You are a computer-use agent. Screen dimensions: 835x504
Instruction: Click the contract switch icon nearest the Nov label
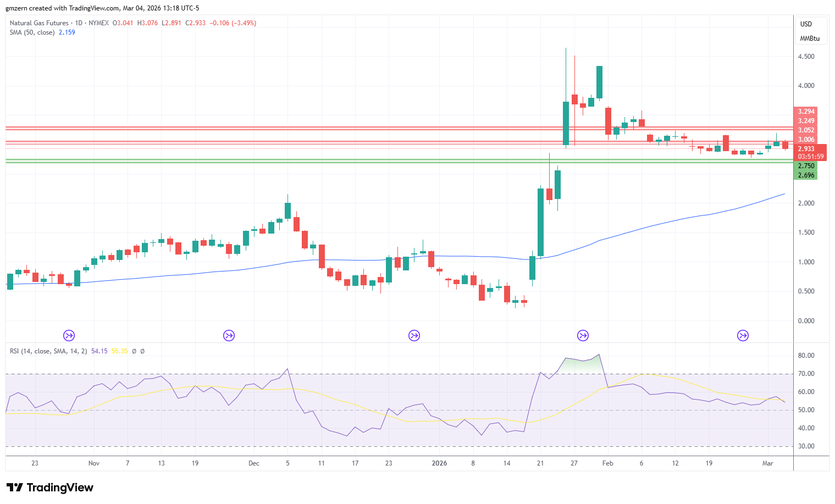point(69,335)
